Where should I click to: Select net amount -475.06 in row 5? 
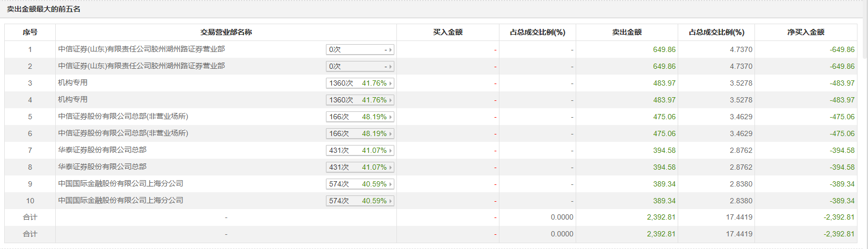tap(842, 117)
